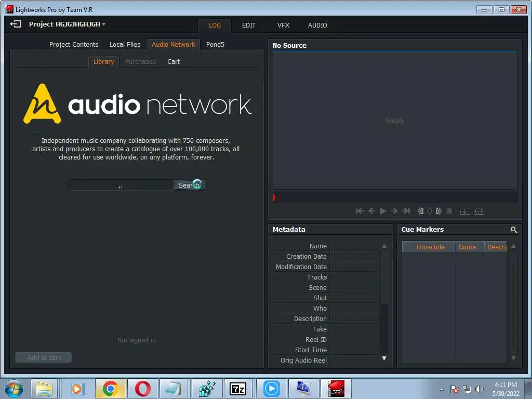Image resolution: width=532 pixels, height=399 pixels.
Task: Click the Audio Network search field
Action: pos(121,185)
